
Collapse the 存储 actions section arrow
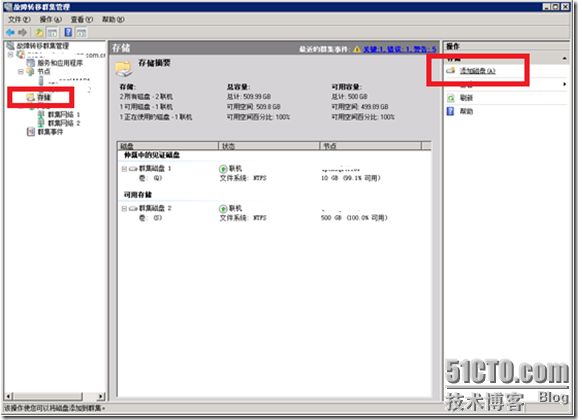tap(565, 59)
